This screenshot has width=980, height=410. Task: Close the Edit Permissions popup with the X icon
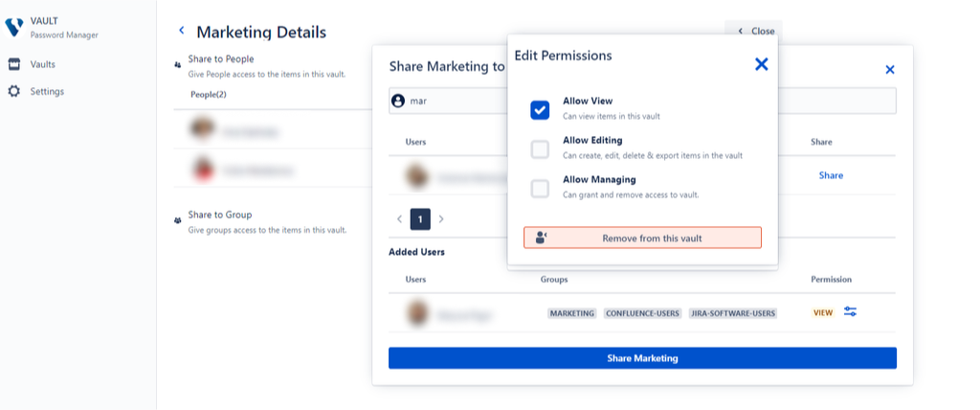pos(762,64)
